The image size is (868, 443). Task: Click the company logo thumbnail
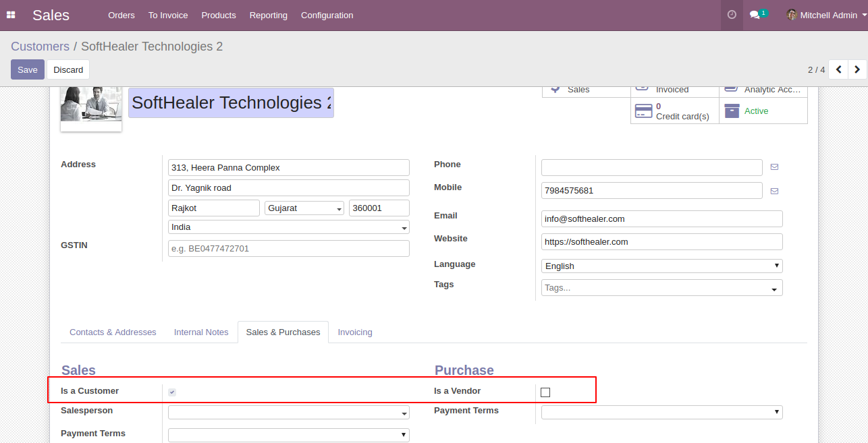tap(91, 107)
